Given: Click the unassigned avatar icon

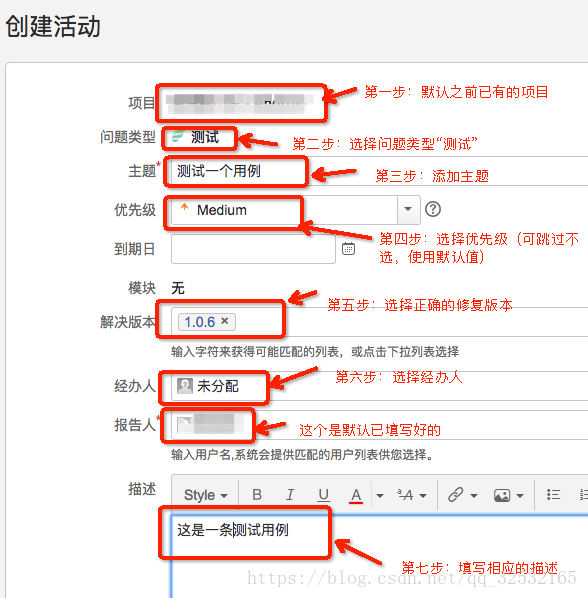Looking at the screenshot, I should point(185,386).
